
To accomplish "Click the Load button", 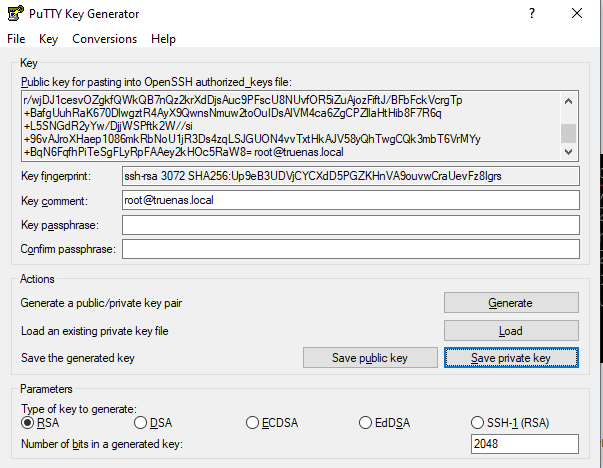I will click(x=511, y=331).
